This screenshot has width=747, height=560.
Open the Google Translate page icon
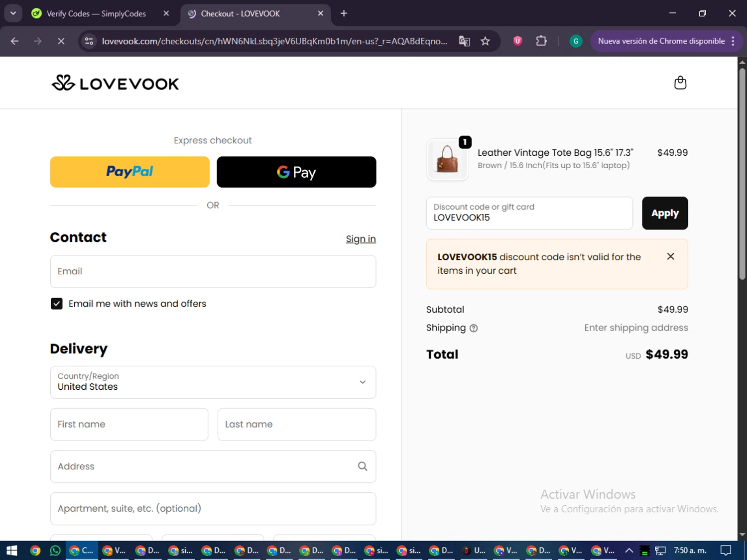(x=464, y=41)
